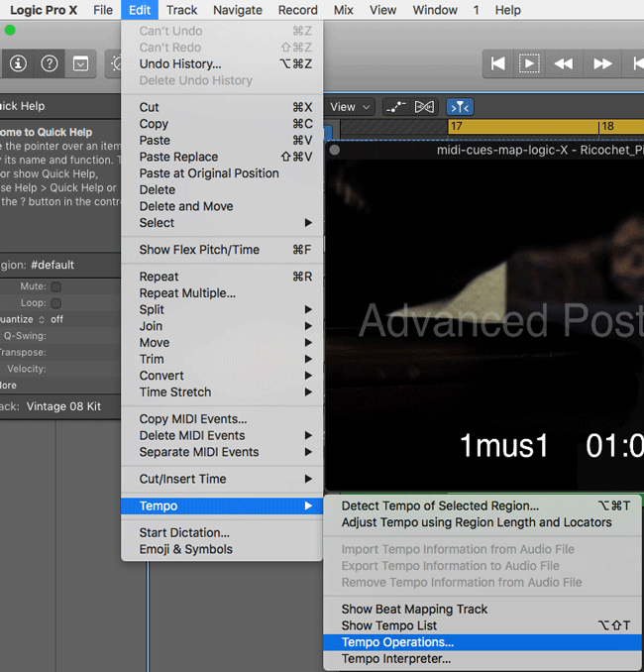Toggle the blue Catch Playhead button

pos(460,107)
